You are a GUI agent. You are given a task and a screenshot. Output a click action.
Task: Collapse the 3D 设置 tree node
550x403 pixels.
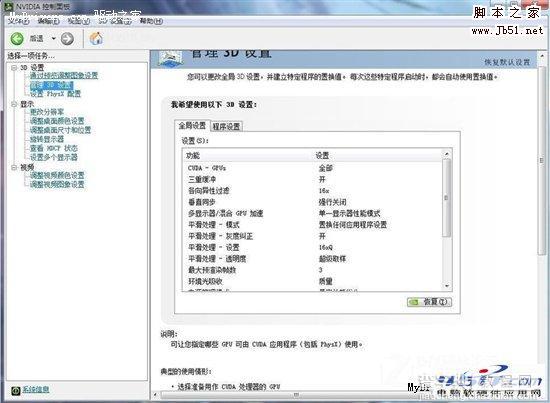(x=14, y=67)
